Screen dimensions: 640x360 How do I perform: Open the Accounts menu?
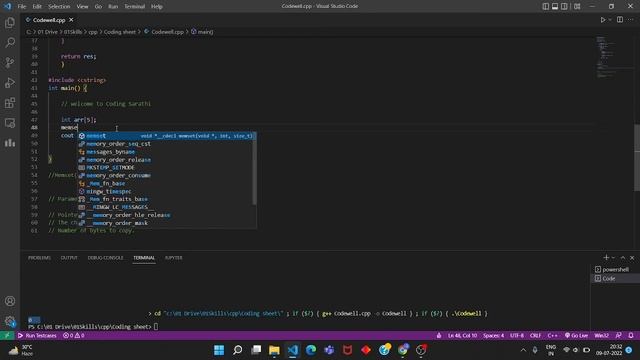[10, 301]
